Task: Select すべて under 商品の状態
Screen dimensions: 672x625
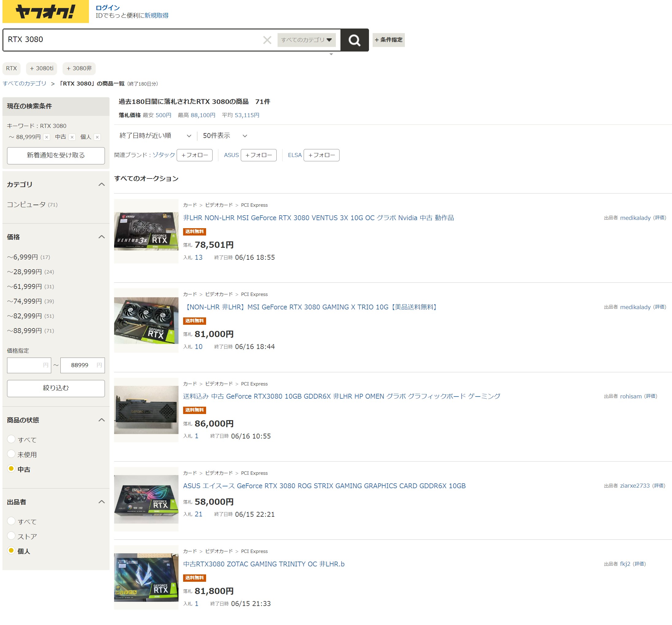Action: (11, 439)
